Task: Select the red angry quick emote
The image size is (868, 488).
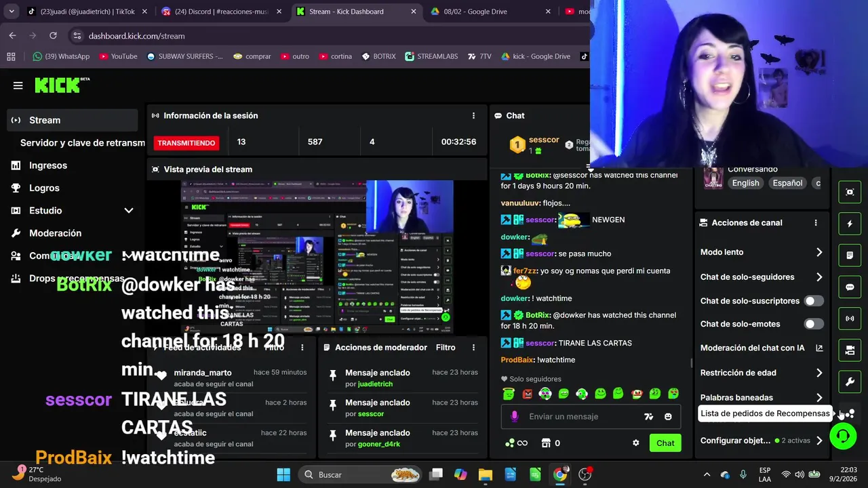Action: (528, 394)
